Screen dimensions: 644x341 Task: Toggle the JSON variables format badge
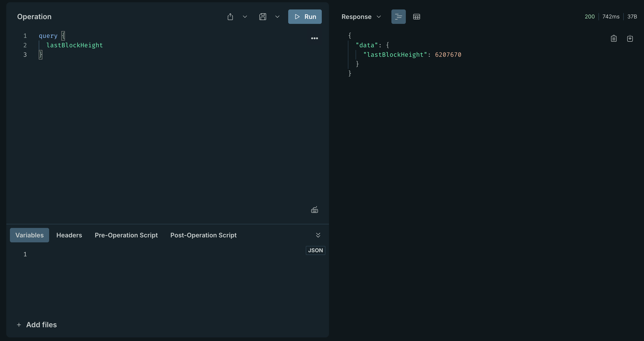[x=315, y=250]
